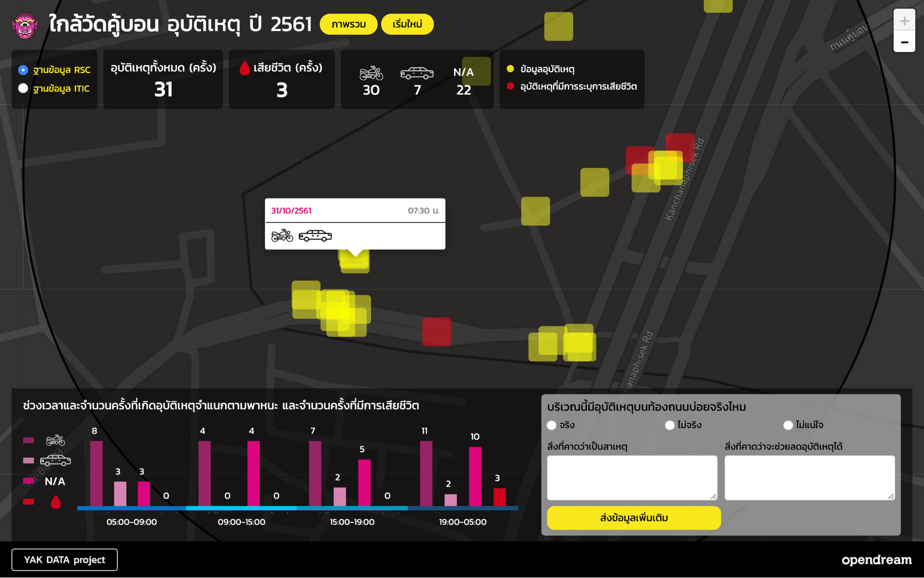Click the yellow marker under the popup pointer
The height and width of the screenshot is (578, 924).
pos(355,261)
